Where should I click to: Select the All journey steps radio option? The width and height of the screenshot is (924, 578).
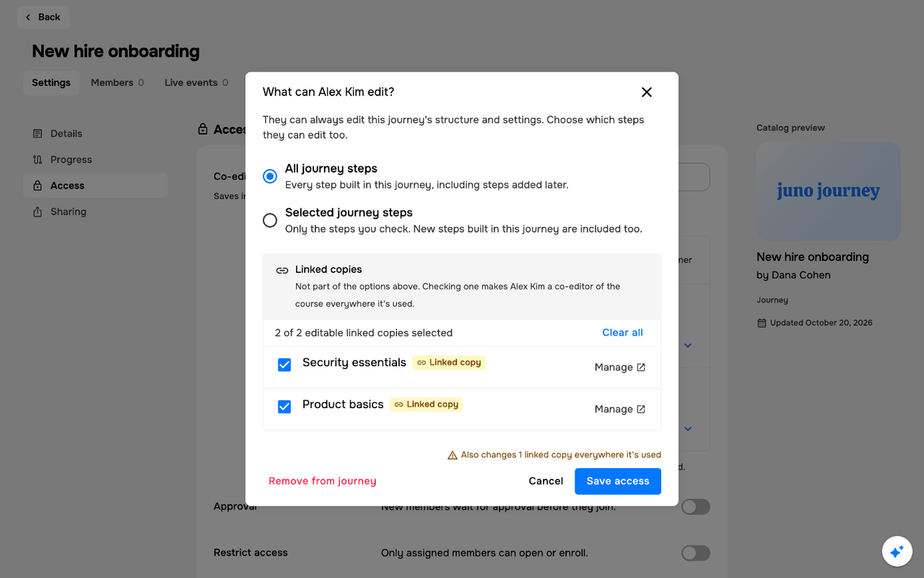pos(270,176)
